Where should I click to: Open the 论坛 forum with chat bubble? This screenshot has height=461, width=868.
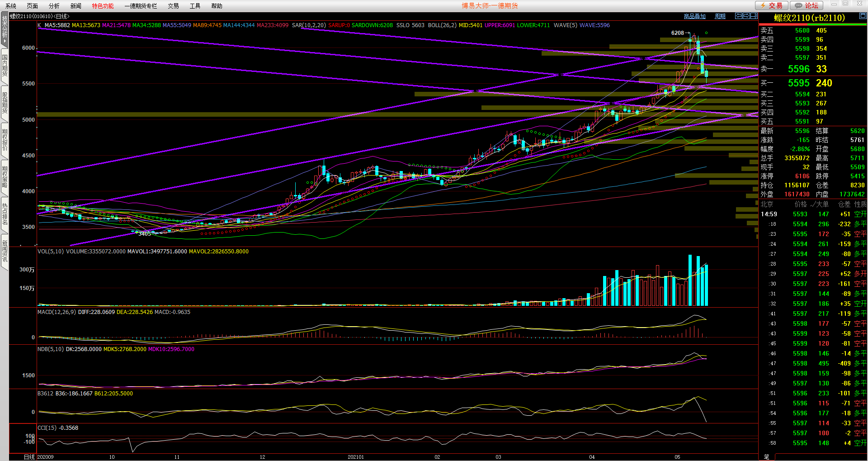(807, 5)
